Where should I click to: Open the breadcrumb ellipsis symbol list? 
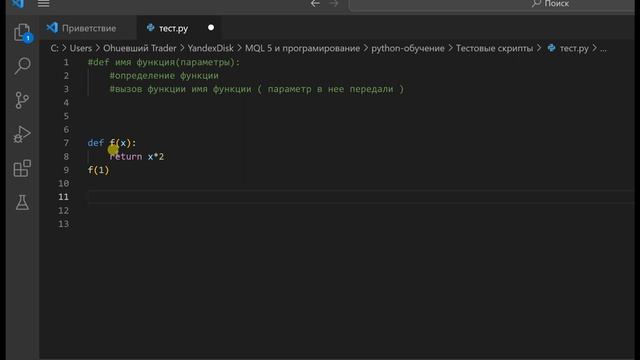point(603,48)
